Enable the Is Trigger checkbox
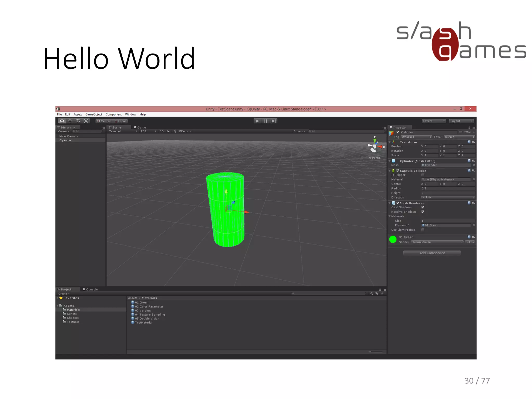Viewport: 532px width, 399px height. tap(423, 175)
